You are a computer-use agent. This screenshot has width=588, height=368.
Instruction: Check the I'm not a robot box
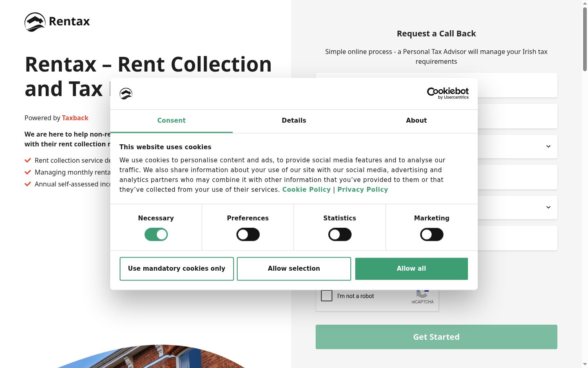[327, 296]
